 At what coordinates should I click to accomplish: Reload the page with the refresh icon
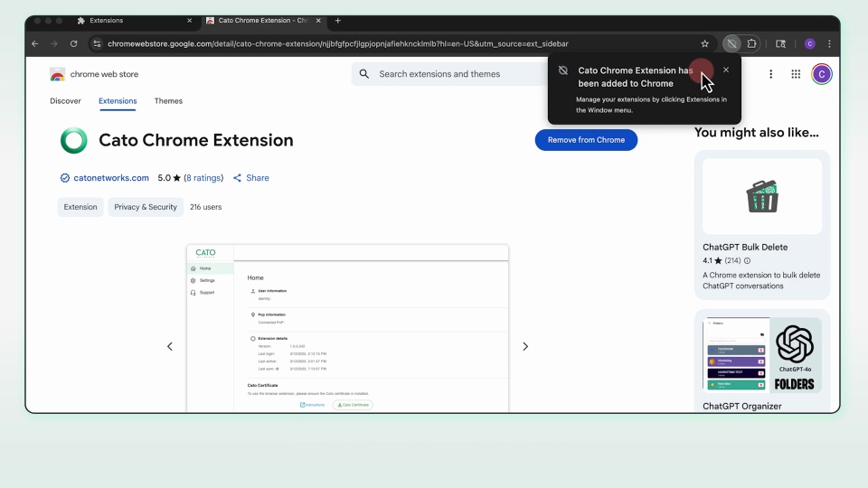[x=73, y=43]
